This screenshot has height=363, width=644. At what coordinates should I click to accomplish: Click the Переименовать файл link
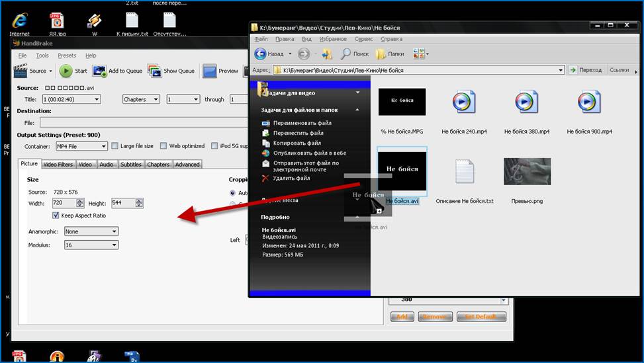coord(302,123)
